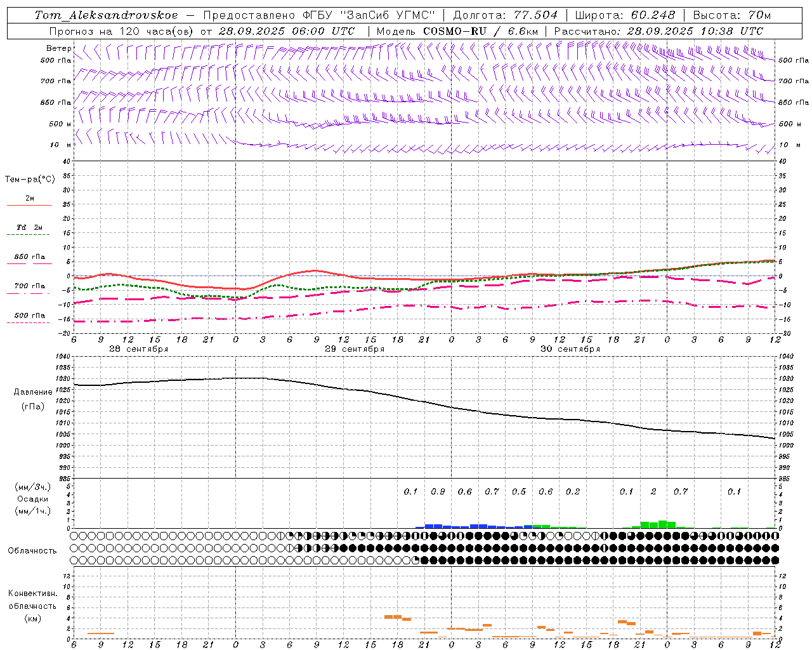
Task: Click the 700 гПа temperature legend entry
Action: click(x=29, y=286)
